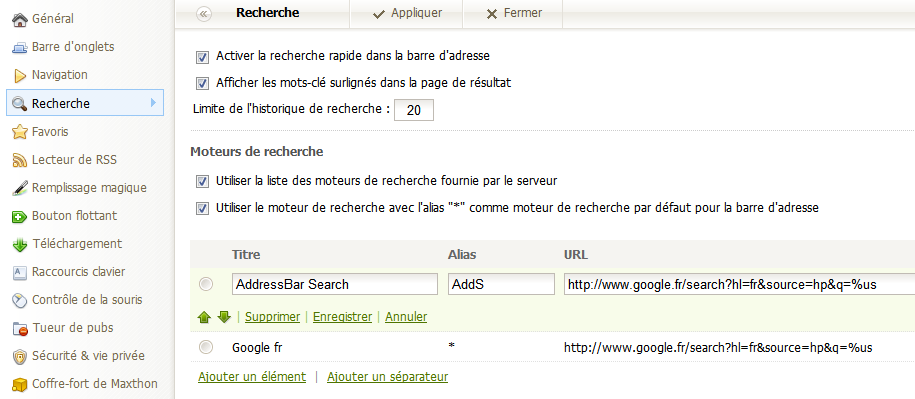Click the Alias field containing AddS
915x399 pixels.
[x=502, y=284]
